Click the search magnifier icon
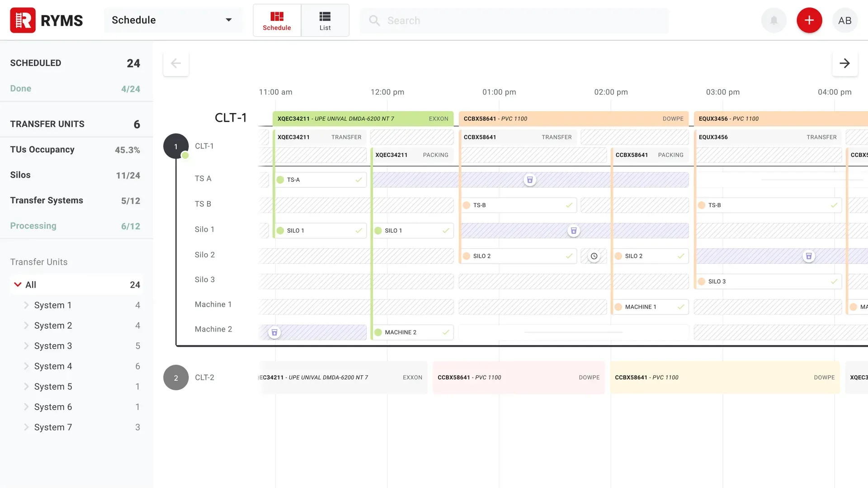 coord(374,20)
